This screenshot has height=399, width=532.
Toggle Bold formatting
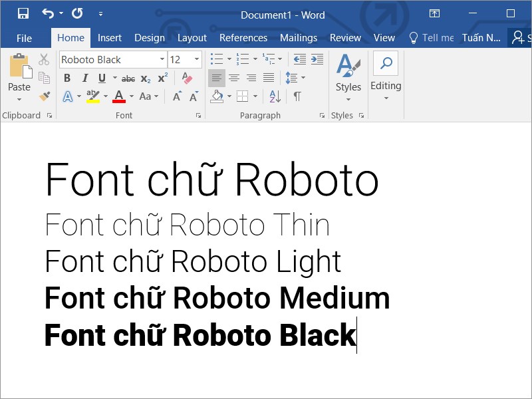[x=67, y=78]
